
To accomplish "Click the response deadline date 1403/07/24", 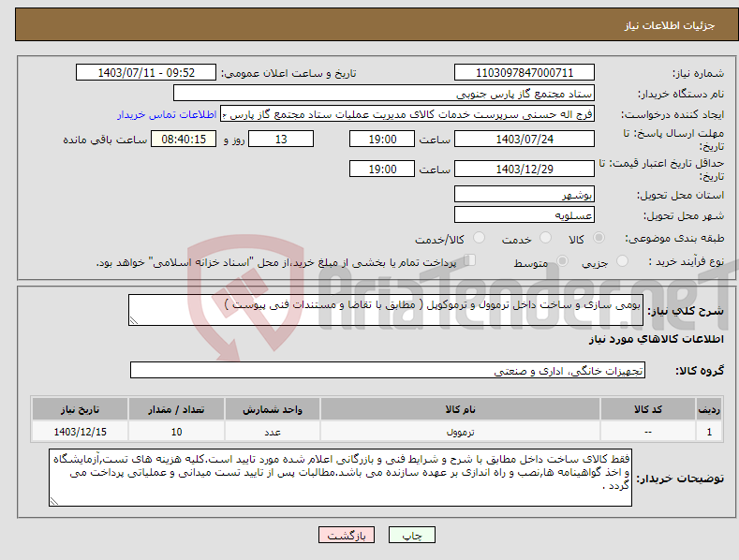I will [525, 139].
